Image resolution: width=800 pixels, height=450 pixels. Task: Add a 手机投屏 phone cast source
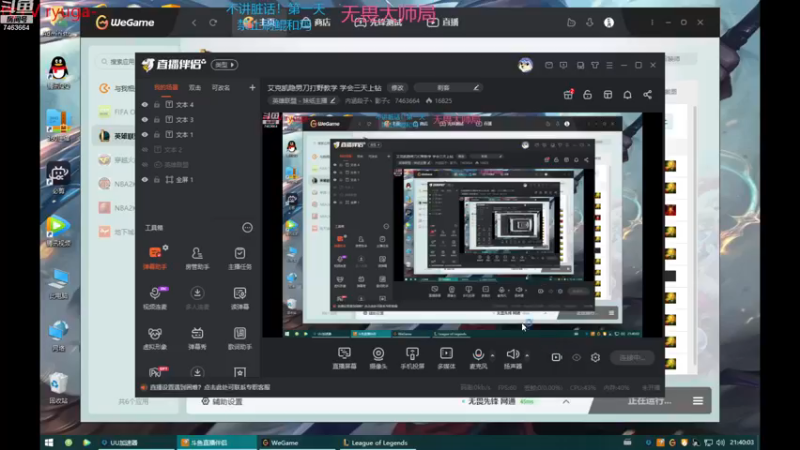point(412,358)
